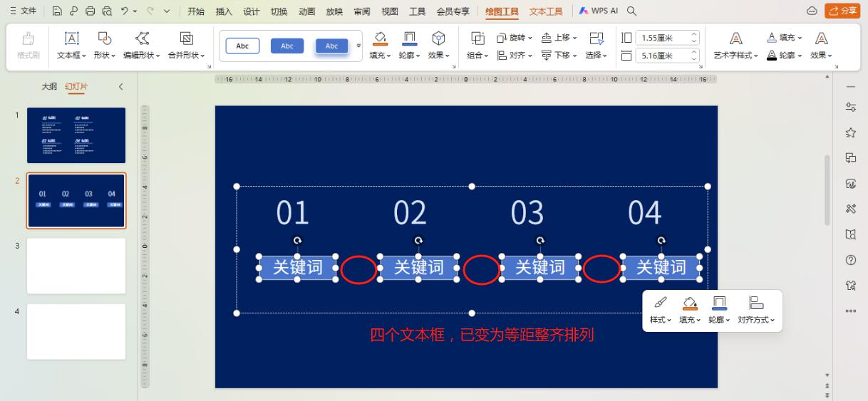The height and width of the screenshot is (401, 868).
Task: Switch to the 大纲 outline view
Action: coord(49,86)
